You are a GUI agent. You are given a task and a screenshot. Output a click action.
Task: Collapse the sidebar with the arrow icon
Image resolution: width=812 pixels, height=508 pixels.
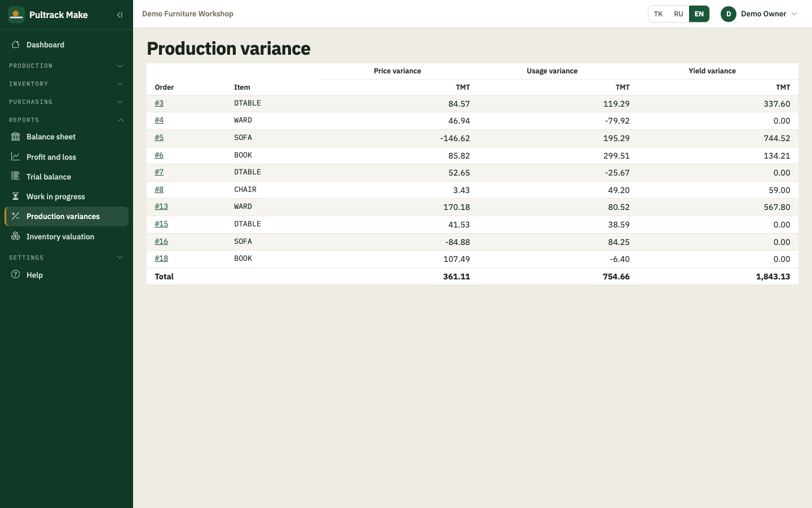tap(120, 15)
